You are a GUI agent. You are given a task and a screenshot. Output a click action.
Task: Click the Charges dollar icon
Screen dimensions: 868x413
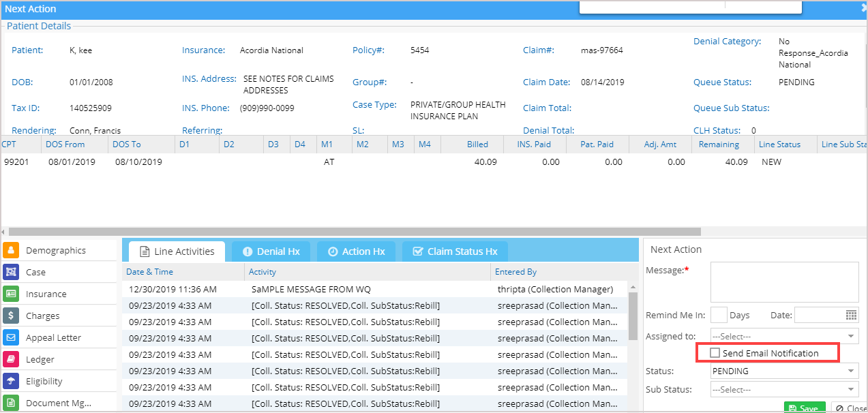coord(11,316)
